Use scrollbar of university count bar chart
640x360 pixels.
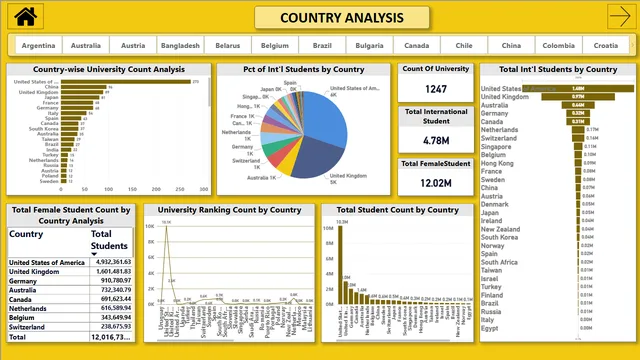[x=209, y=92]
